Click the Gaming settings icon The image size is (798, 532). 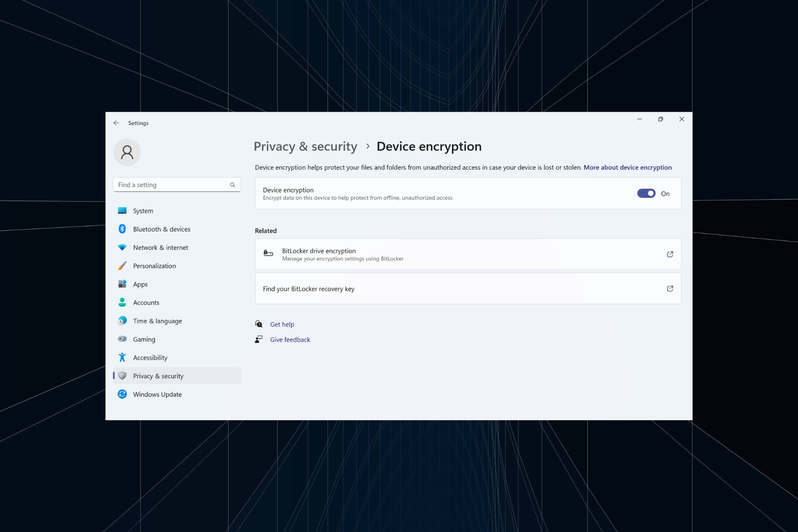click(x=123, y=339)
